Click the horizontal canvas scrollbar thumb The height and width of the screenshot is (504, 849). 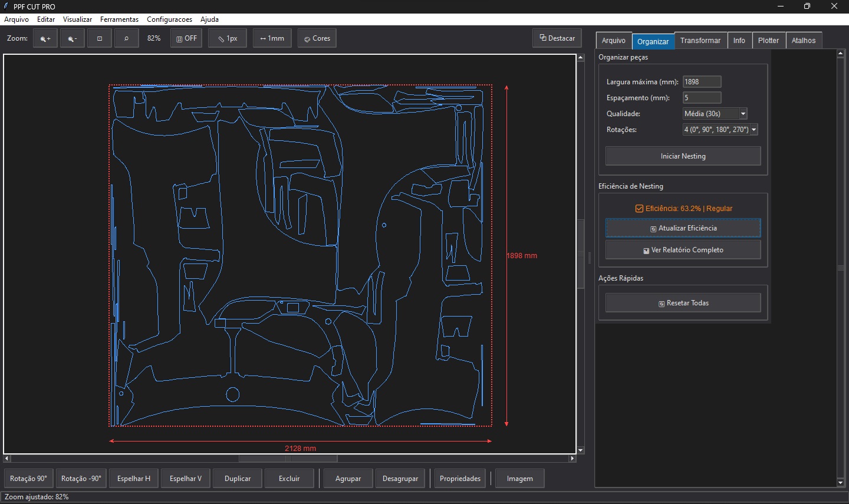(288, 458)
